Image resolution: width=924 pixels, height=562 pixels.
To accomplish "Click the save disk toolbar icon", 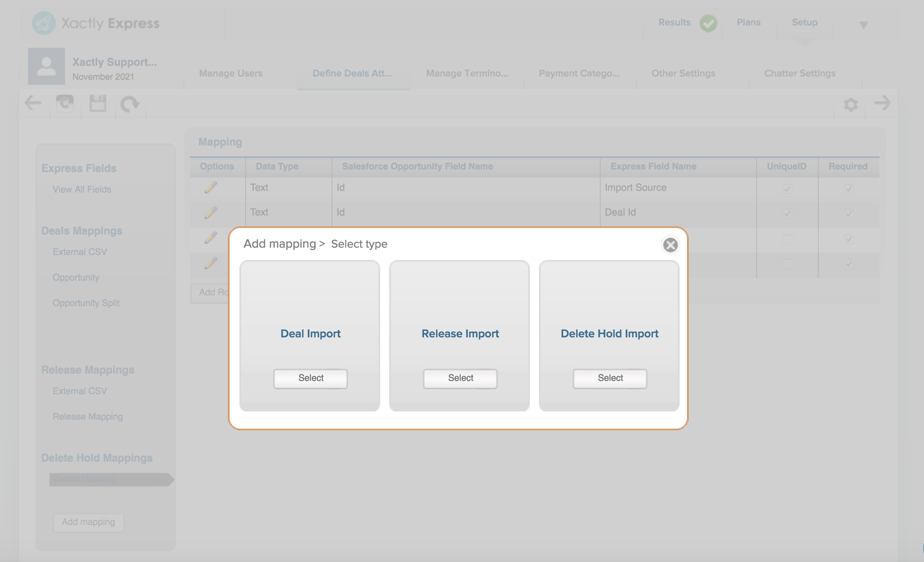I will pyautogui.click(x=98, y=103).
